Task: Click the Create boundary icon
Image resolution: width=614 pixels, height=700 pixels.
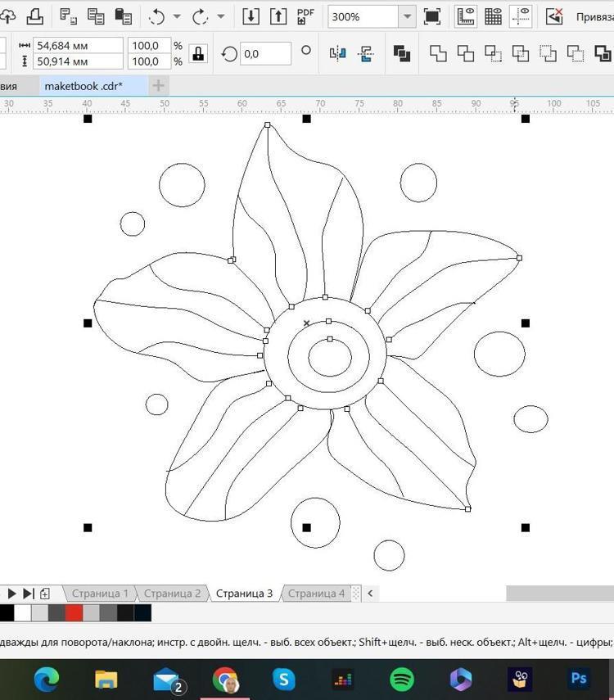Action: 603,53
